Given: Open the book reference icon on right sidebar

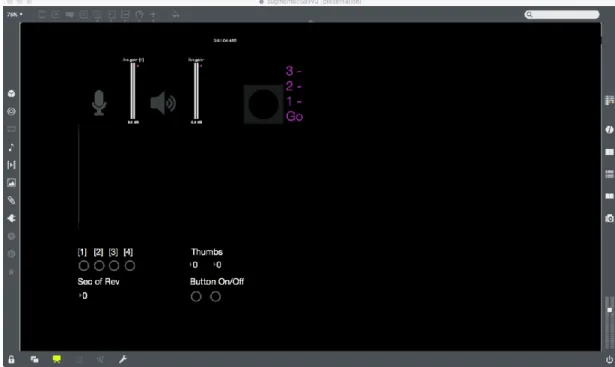Looking at the screenshot, I should click(x=609, y=196).
